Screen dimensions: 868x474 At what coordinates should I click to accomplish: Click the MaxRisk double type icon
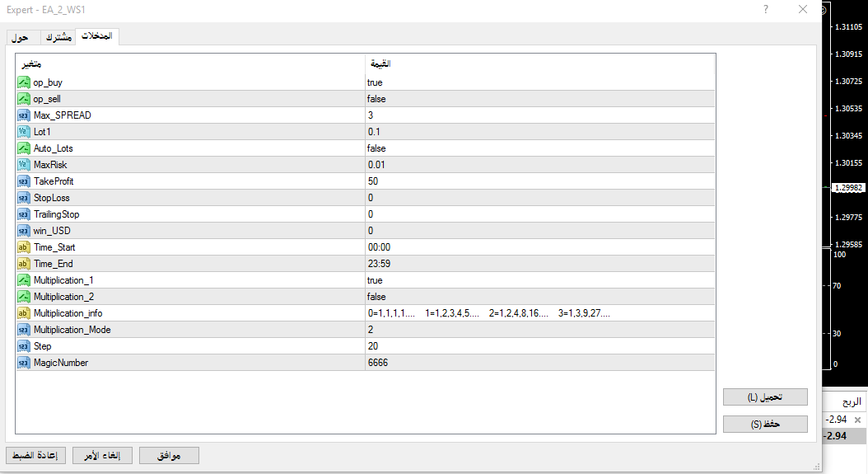[x=24, y=165]
